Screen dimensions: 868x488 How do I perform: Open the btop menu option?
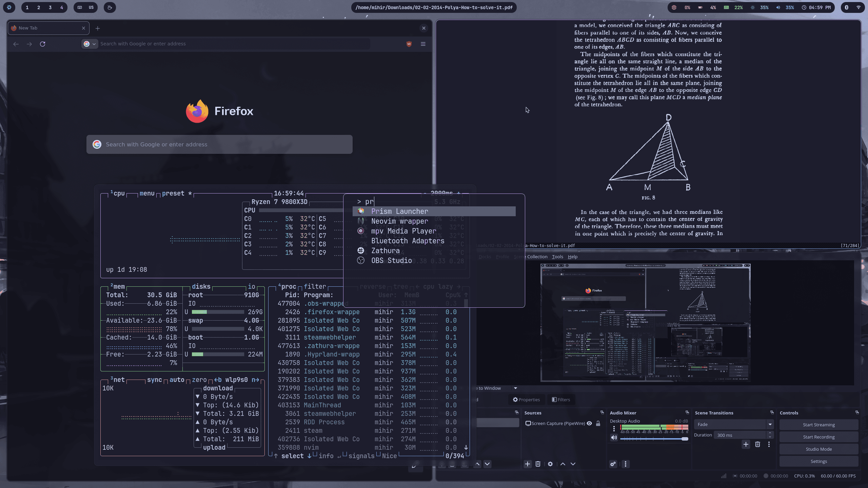tap(147, 194)
